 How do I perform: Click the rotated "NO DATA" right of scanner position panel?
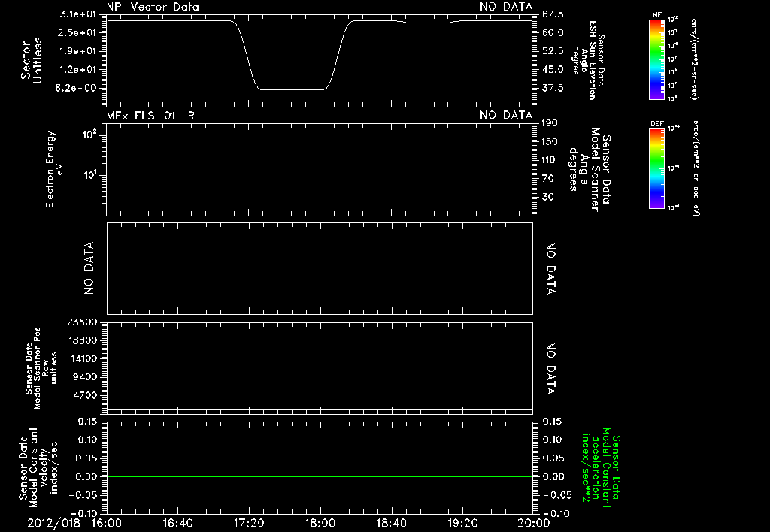click(x=551, y=369)
